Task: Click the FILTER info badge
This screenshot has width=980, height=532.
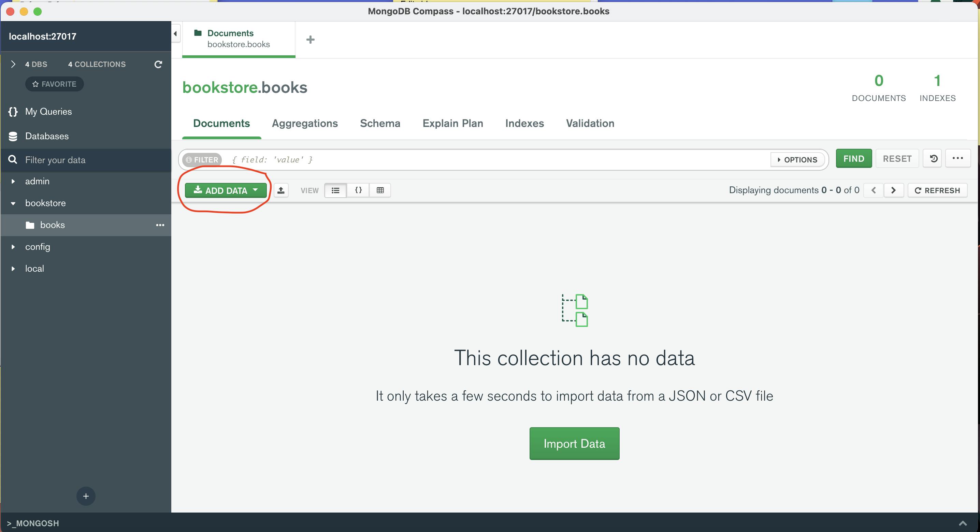Action: [202, 160]
